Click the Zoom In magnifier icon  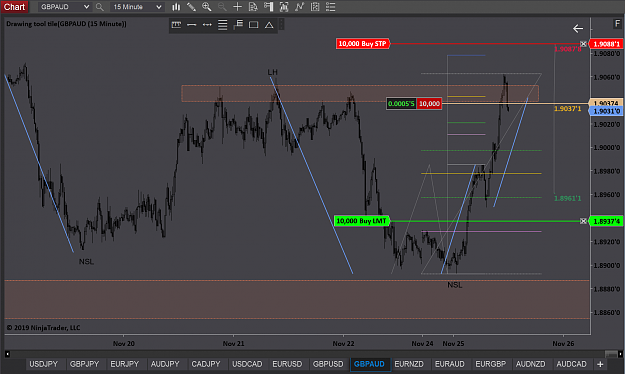206,7
